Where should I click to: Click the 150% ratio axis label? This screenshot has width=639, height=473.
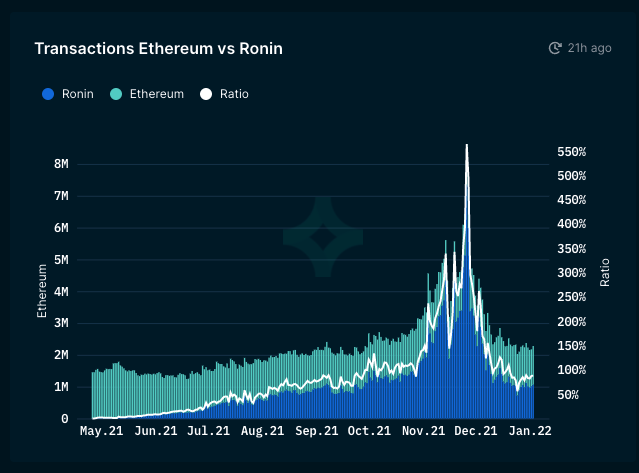(x=572, y=346)
